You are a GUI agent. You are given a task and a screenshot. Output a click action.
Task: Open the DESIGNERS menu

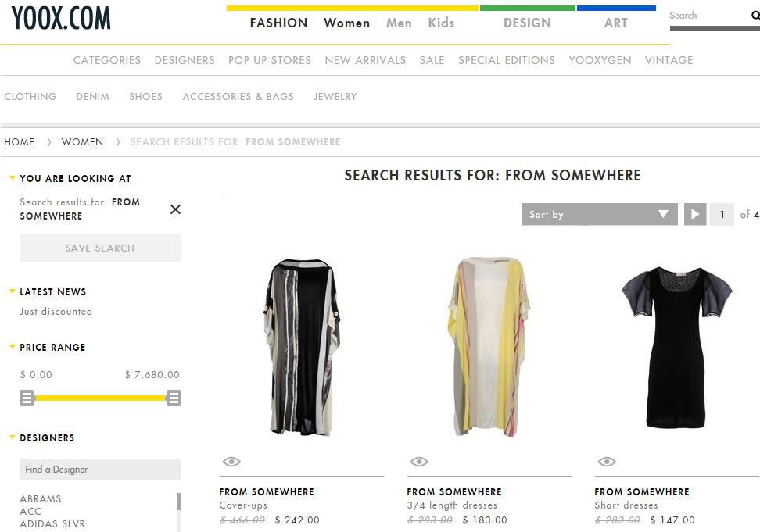pos(185,60)
